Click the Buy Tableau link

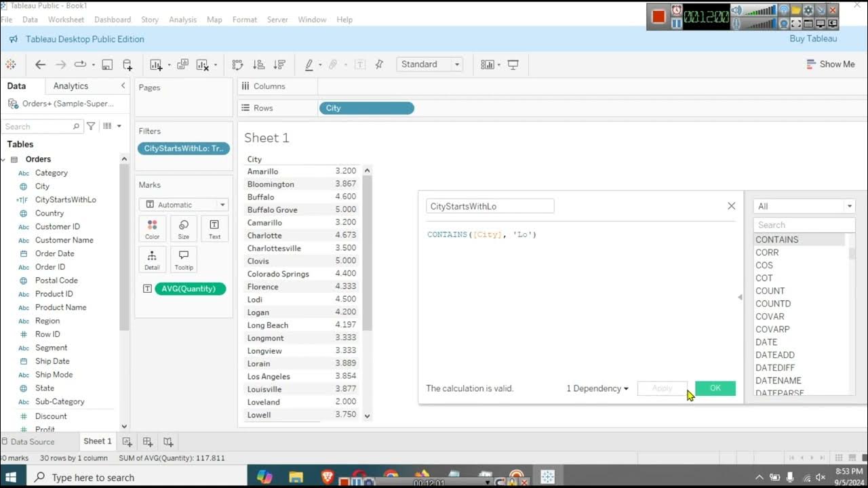813,39
